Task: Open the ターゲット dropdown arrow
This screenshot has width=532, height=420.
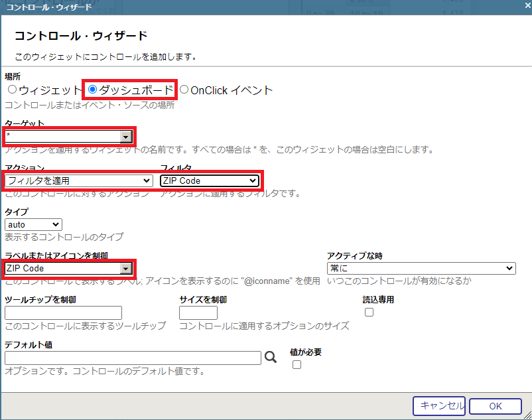Action: (x=125, y=137)
